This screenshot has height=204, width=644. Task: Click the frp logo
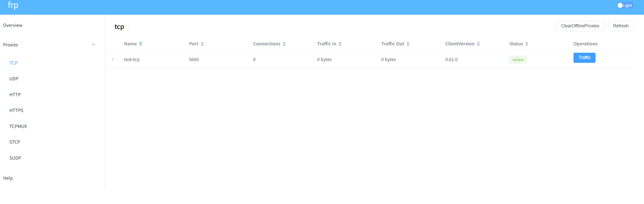click(13, 5)
